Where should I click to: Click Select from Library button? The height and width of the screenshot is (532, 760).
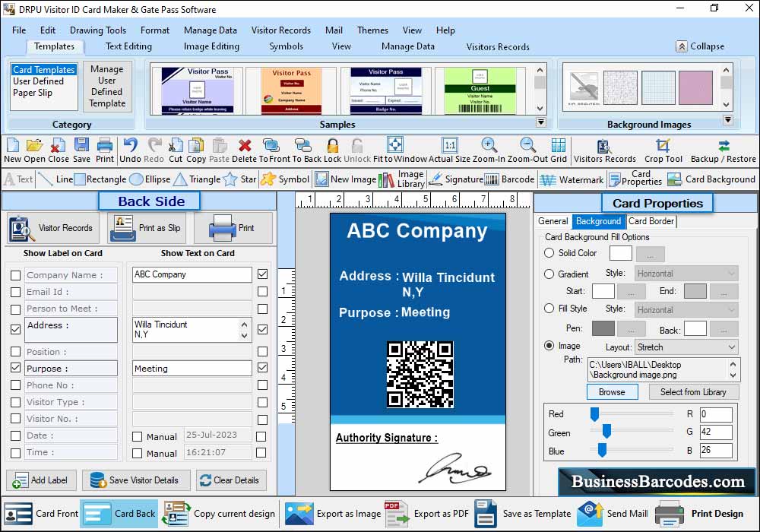tap(693, 392)
